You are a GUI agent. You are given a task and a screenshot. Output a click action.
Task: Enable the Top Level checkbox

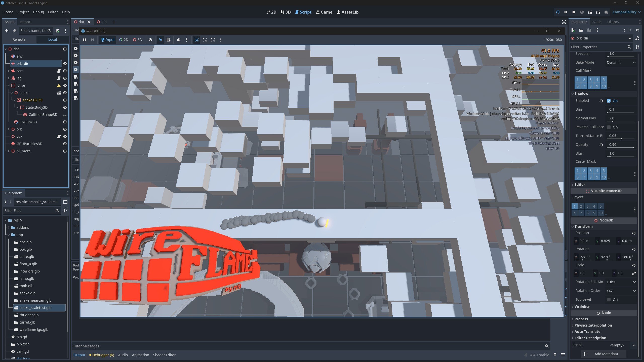point(609,300)
